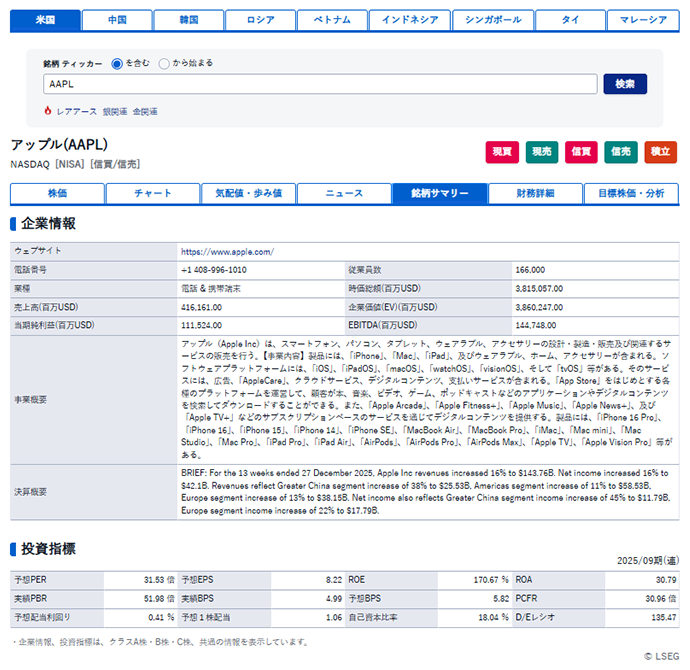Click the 予想配当利回り value 0.41 %

161,618
